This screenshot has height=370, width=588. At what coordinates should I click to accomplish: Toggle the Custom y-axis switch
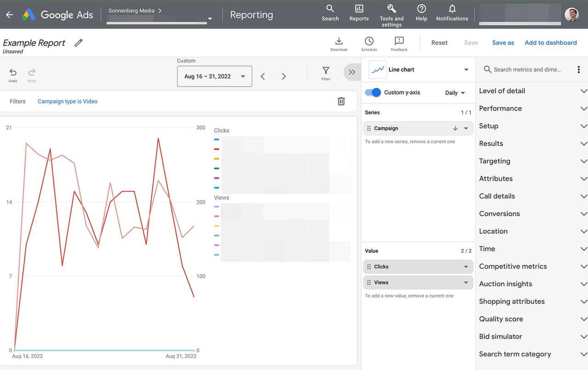click(x=373, y=92)
